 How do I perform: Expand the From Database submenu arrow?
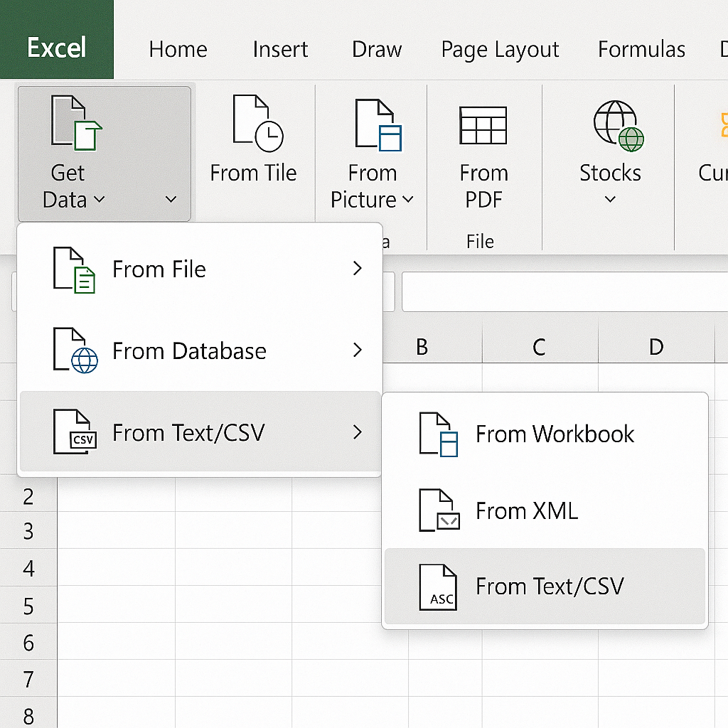pyautogui.click(x=357, y=350)
